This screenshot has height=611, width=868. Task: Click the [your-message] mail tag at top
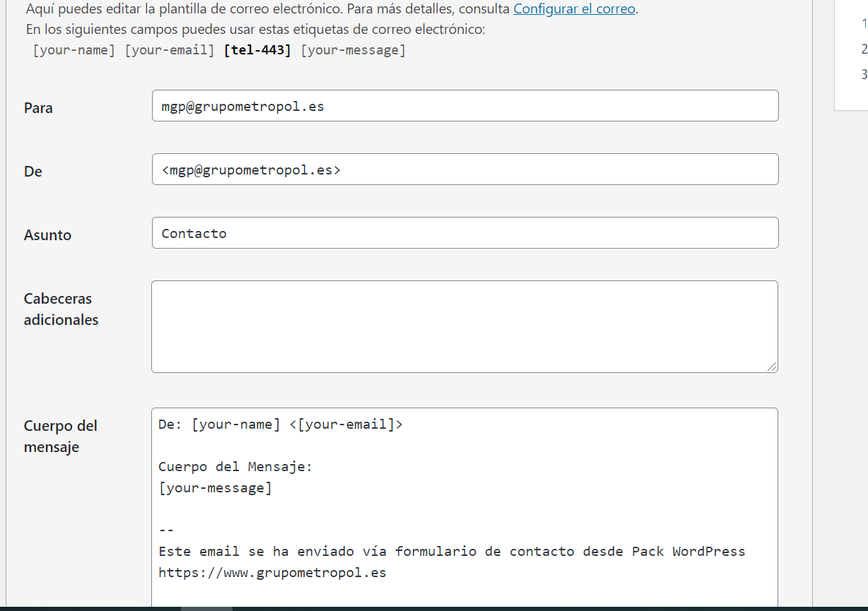353,50
